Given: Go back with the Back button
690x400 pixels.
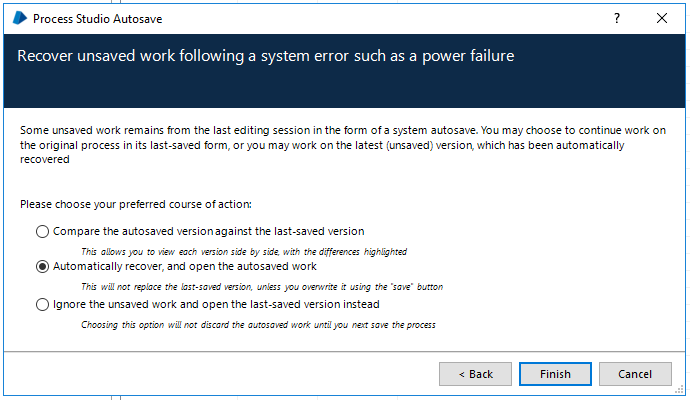Looking at the screenshot, I should 475,374.
